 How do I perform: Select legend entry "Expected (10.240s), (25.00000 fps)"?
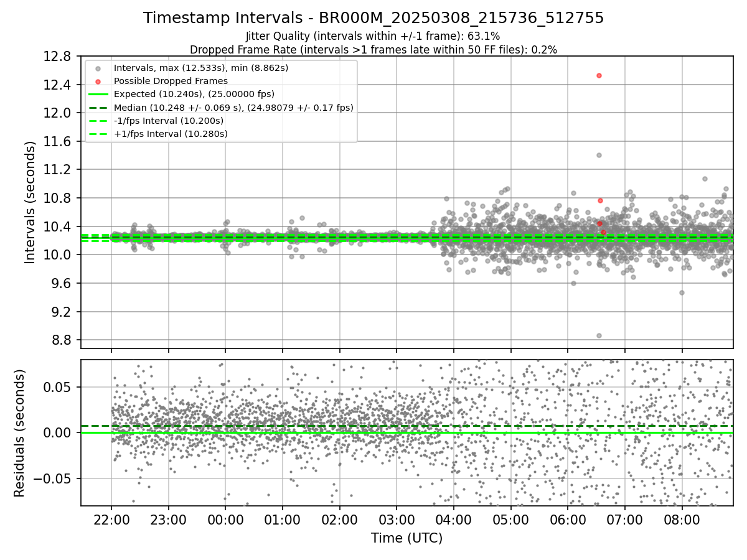[194, 94]
